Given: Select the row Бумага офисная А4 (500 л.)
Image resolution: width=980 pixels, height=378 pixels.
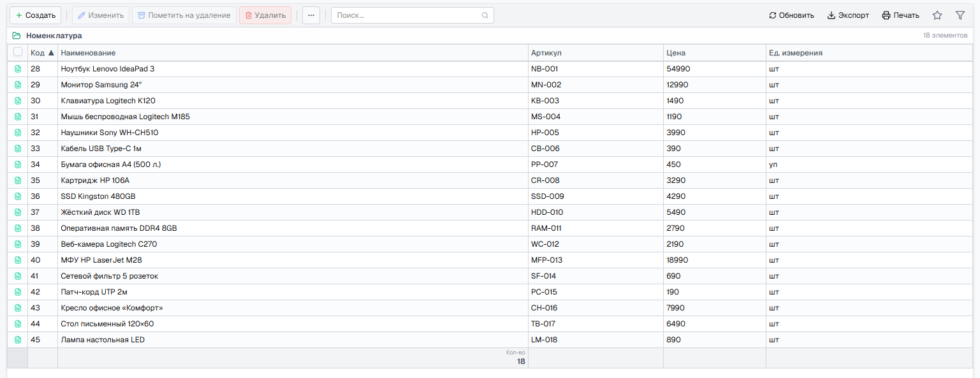Looking at the screenshot, I should tap(490, 164).
